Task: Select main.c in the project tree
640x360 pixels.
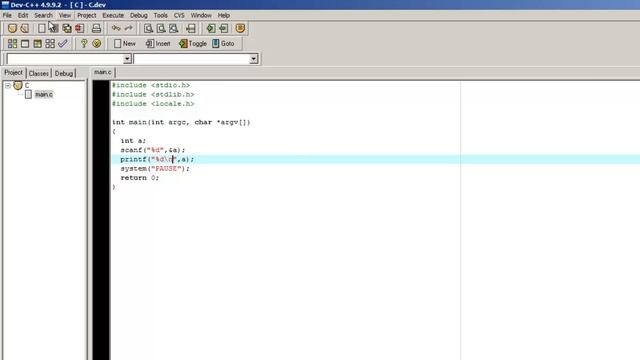Action: click(x=44, y=94)
